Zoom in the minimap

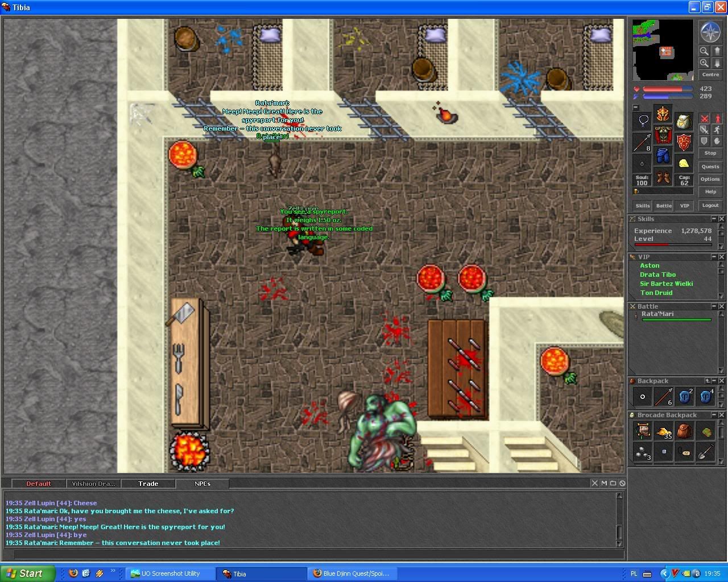click(704, 63)
